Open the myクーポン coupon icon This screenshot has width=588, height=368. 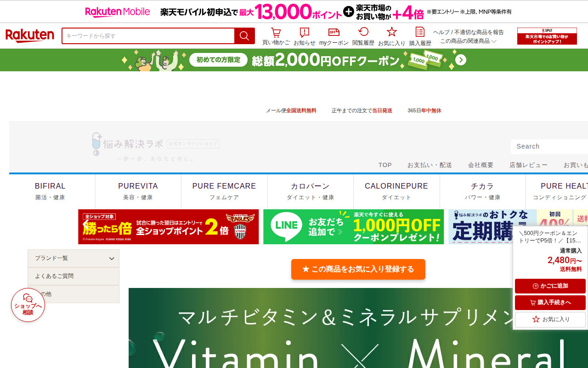click(x=334, y=36)
